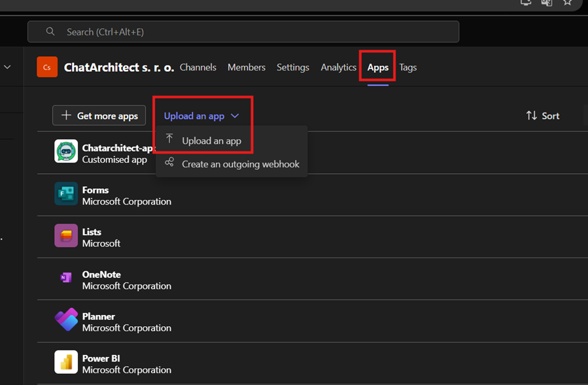Viewport: 588px width, 385px height.
Task: Click the search magnifier icon
Action: (x=50, y=31)
